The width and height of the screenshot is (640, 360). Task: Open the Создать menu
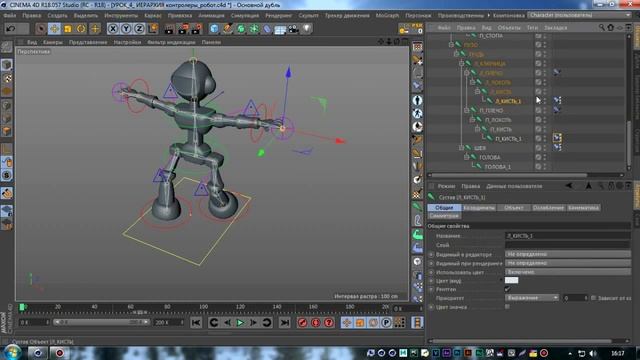57,16
